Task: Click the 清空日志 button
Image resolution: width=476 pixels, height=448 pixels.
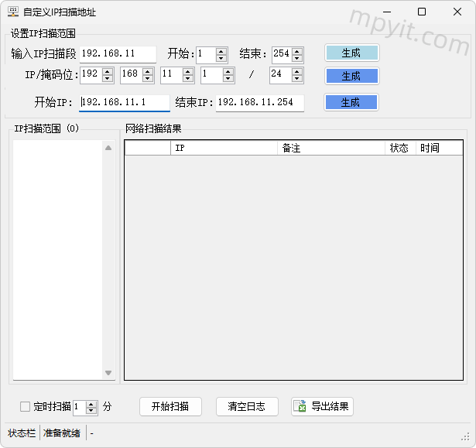Action: pyautogui.click(x=247, y=406)
